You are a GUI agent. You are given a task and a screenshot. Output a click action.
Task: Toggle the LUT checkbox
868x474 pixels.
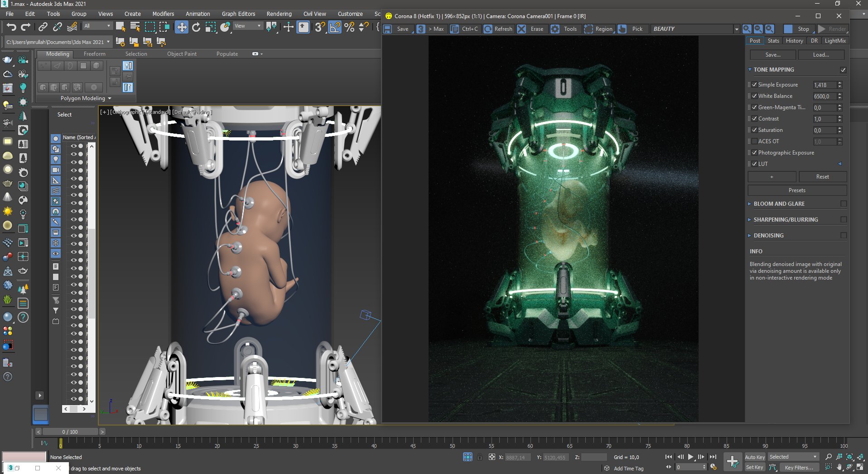click(755, 164)
